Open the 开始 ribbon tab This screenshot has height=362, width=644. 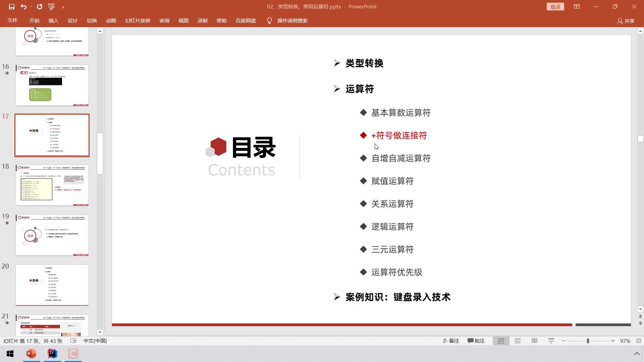pyautogui.click(x=34, y=21)
